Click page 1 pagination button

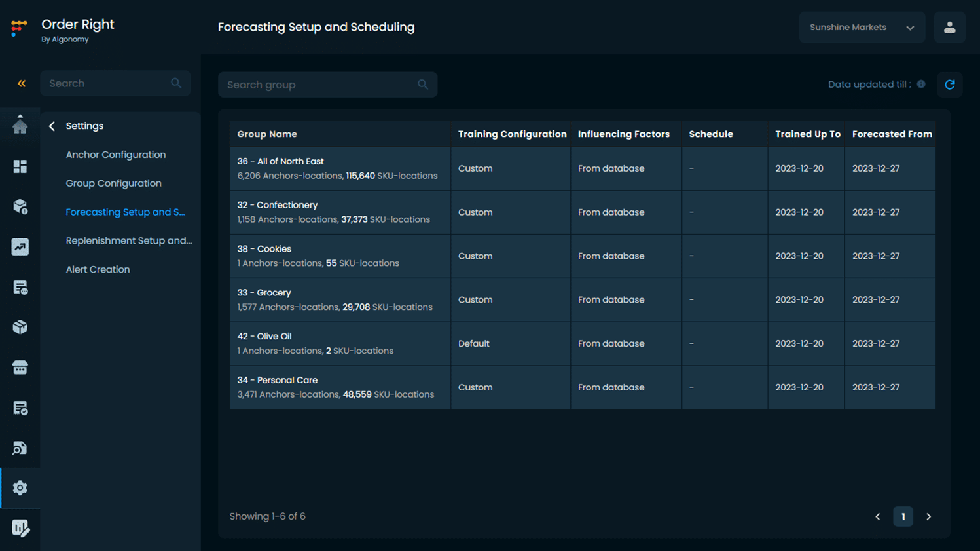pos(903,517)
